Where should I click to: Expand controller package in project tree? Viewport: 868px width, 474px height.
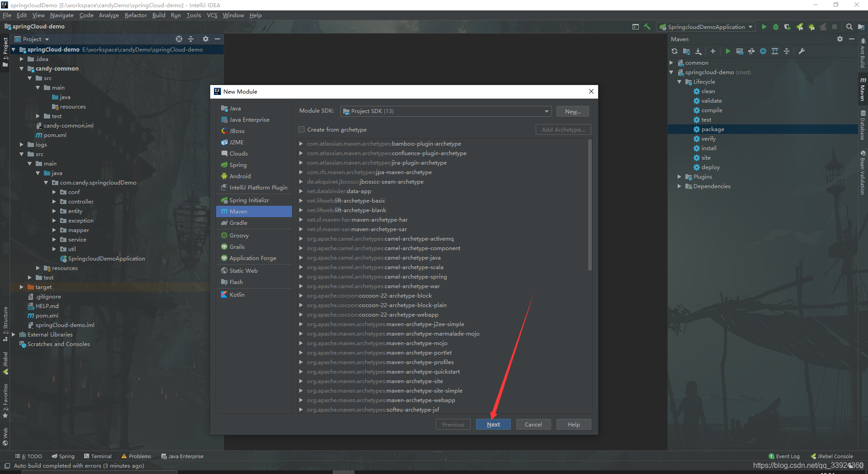tap(54, 202)
